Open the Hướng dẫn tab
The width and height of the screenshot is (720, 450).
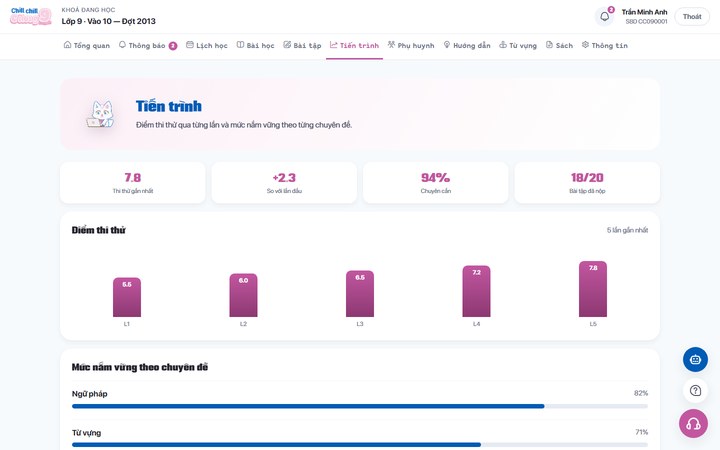pos(467,45)
